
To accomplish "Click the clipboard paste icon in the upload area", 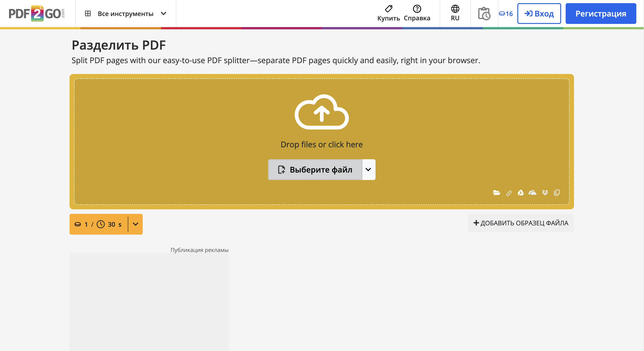I will (x=557, y=193).
